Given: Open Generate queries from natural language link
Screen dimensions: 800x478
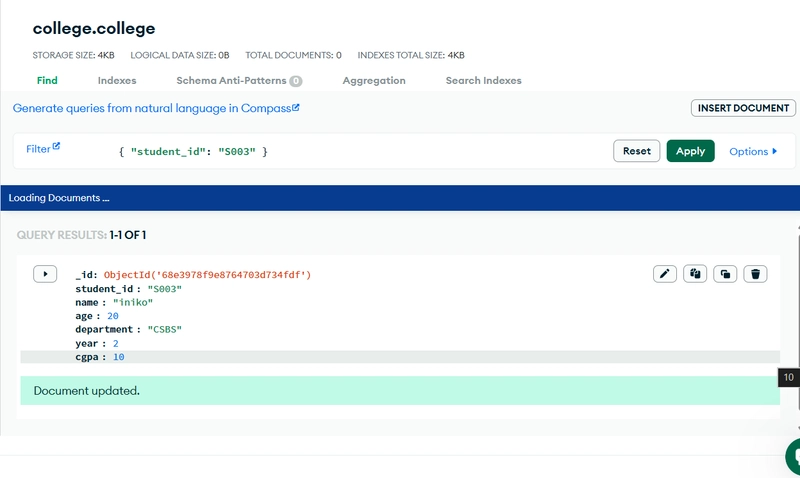Looking at the screenshot, I should pyautogui.click(x=156, y=108).
